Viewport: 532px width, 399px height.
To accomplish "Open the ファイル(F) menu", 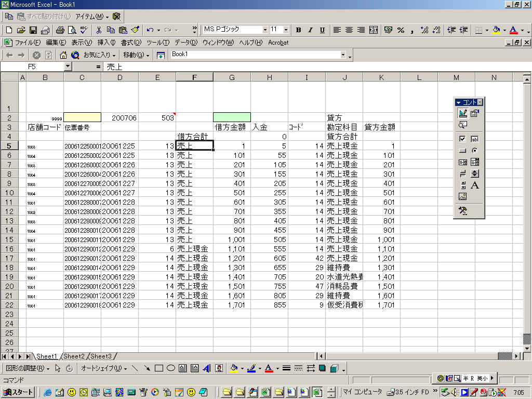I will click(x=27, y=43).
